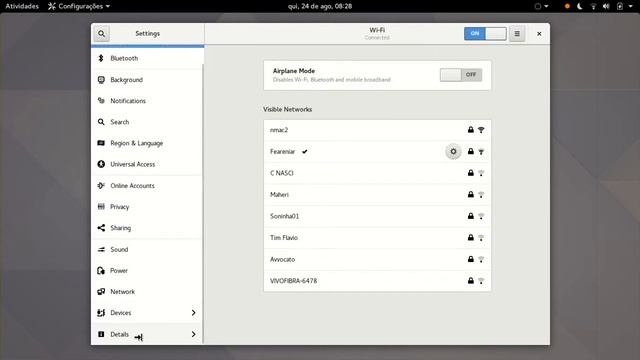Image resolution: width=640 pixels, height=360 pixels.
Task: Open Universal Access settings
Action: pos(147,164)
